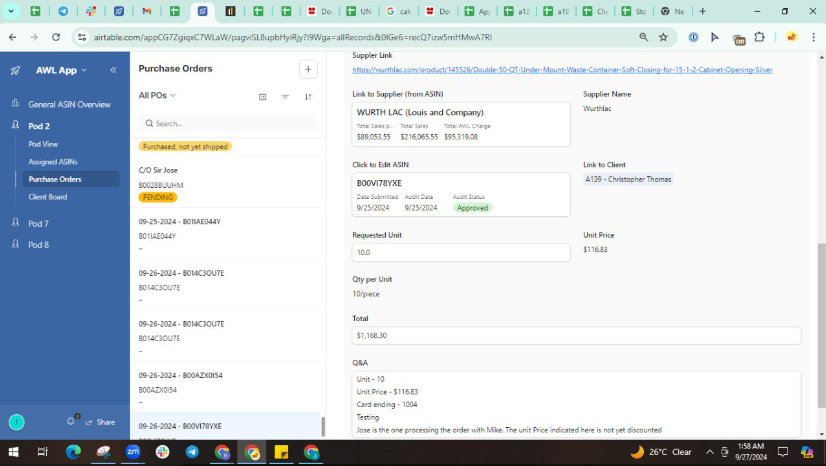Open the Windows notification center icon

click(783, 452)
